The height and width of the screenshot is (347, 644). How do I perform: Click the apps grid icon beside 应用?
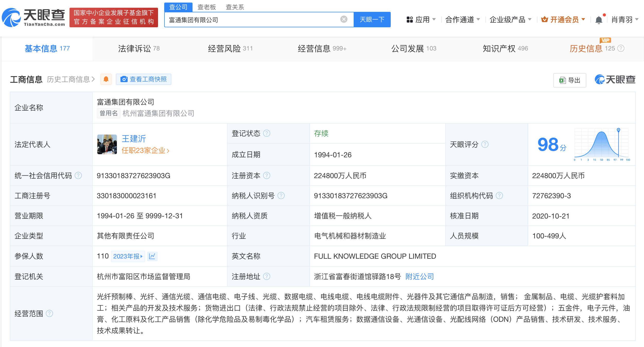coord(410,19)
